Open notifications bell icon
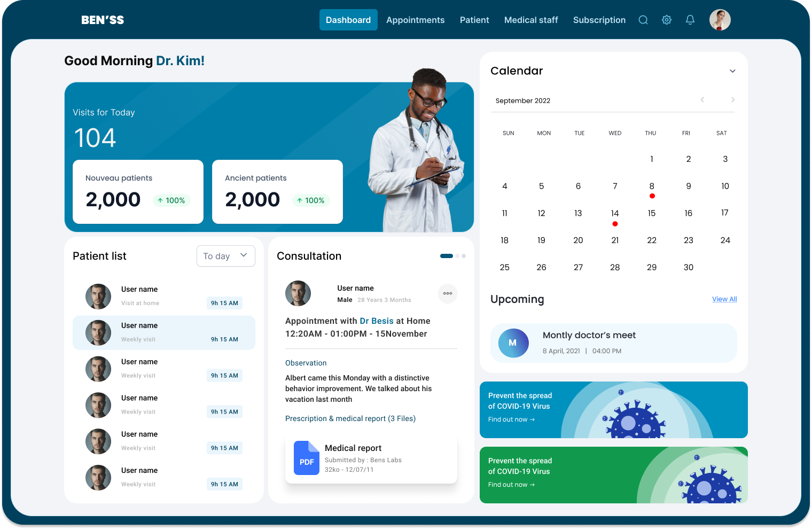 [x=690, y=20]
